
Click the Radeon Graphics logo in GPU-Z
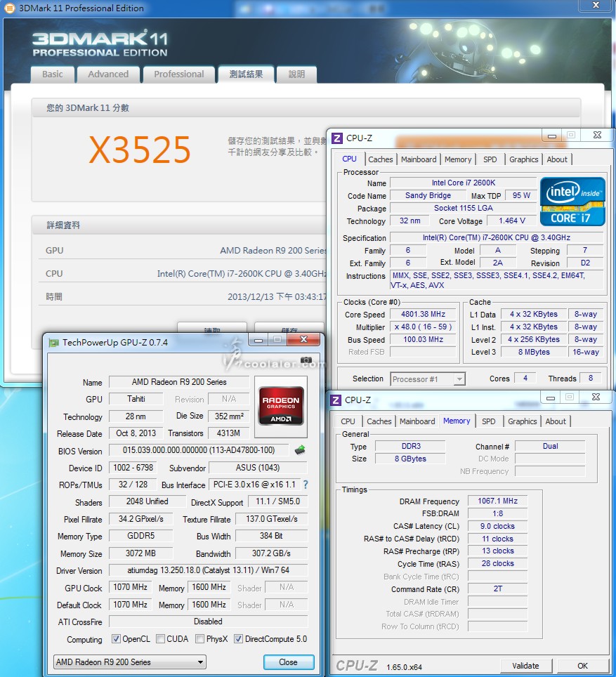(281, 406)
